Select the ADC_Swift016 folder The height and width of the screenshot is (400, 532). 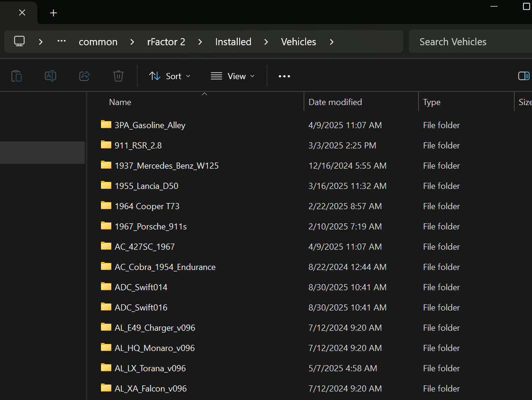tap(141, 307)
